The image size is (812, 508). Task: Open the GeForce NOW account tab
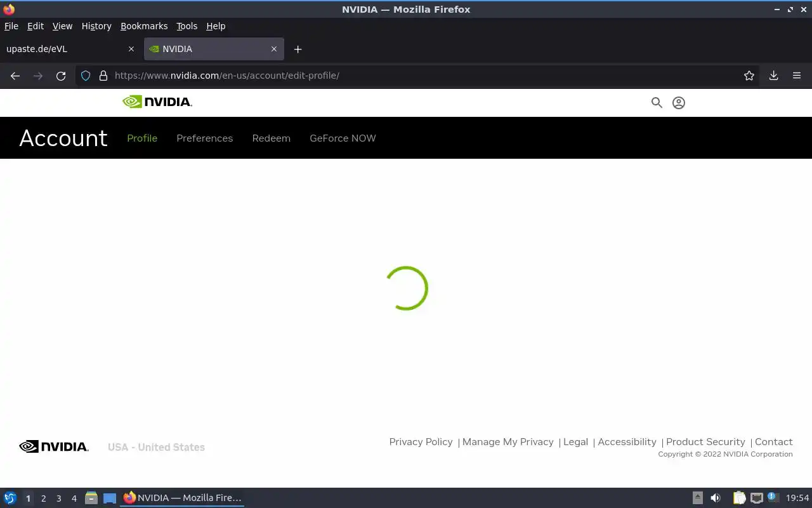pos(343,138)
